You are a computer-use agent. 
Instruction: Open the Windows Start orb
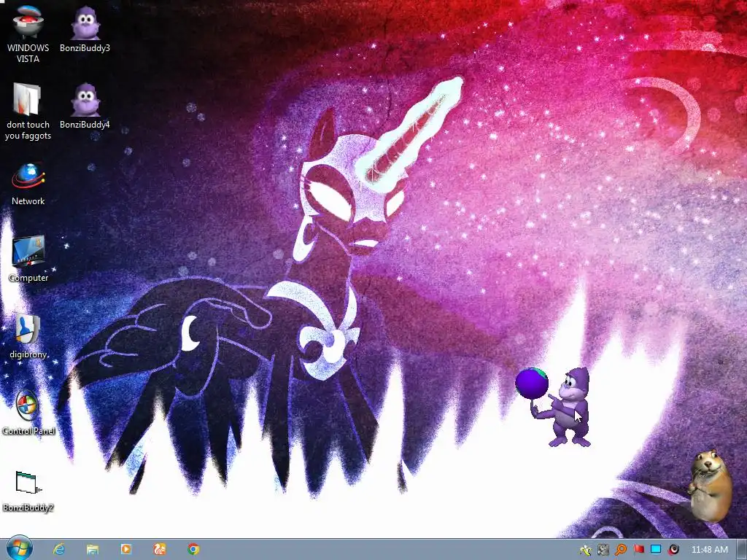pos(20,548)
